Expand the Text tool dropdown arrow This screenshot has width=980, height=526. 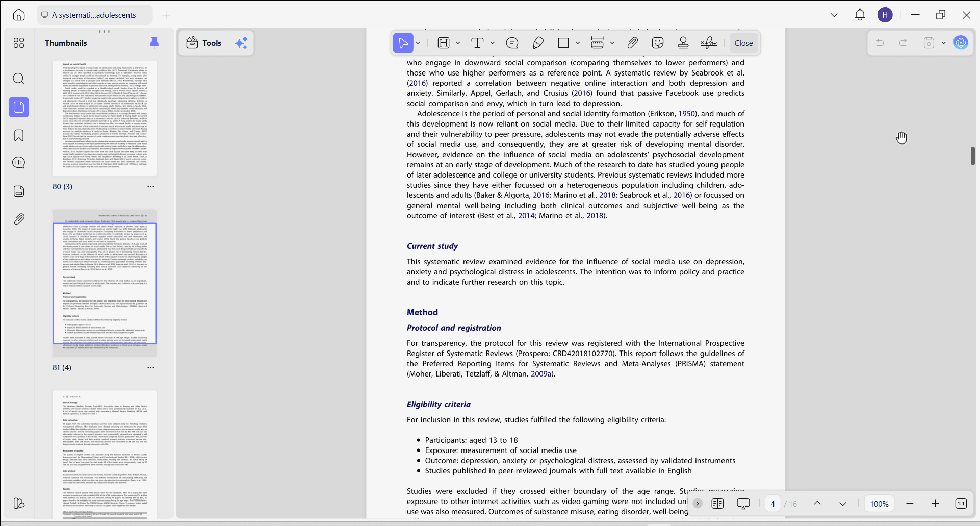point(492,43)
